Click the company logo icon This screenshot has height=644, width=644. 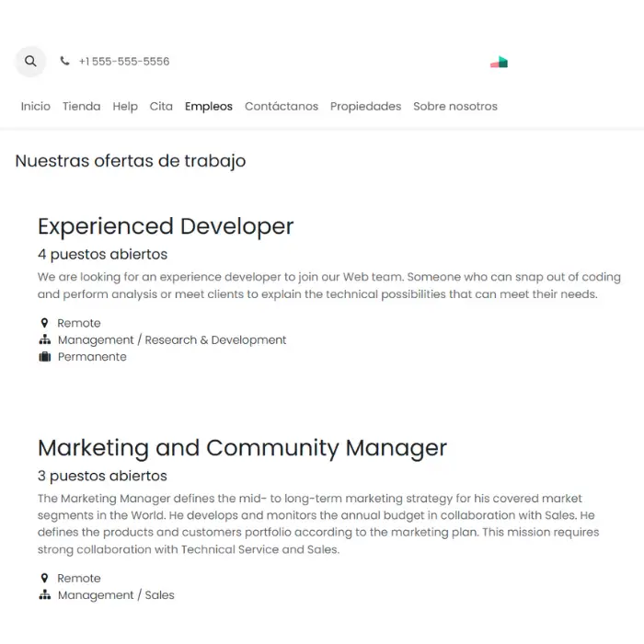499,62
